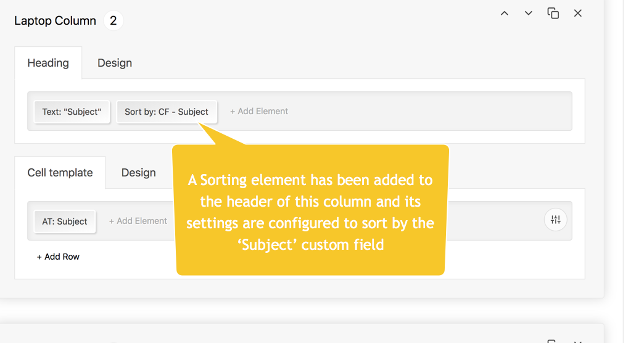Viewport: 644px width, 343px height.
Task: Add a new row with + Add Row
Action: pos(58,257)
